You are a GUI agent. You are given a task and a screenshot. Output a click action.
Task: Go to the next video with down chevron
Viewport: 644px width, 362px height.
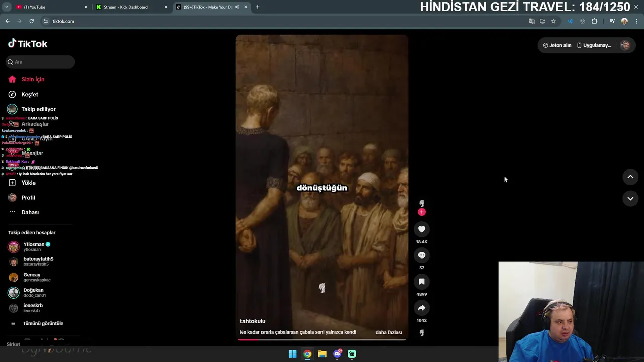coord(630,199)
